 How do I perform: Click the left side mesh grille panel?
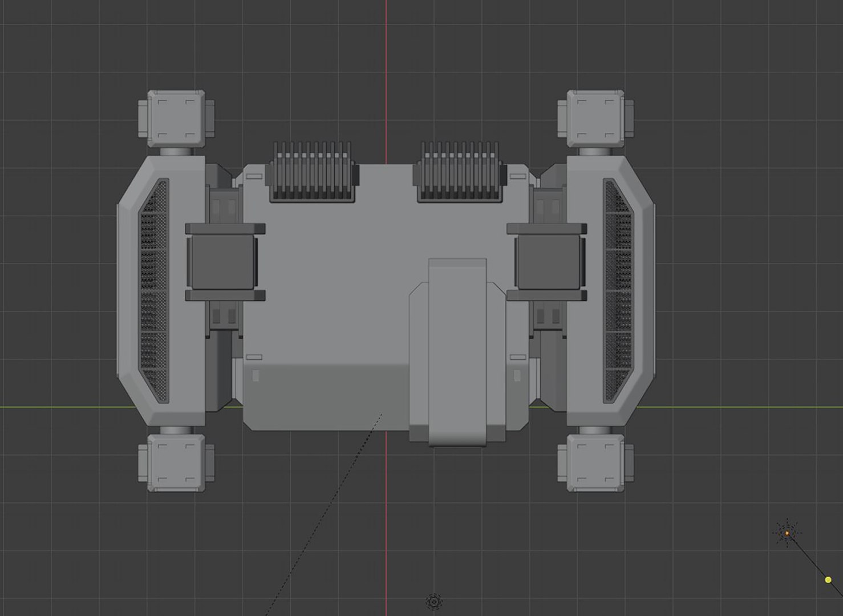pyautogui.click(x=155, y=290)
